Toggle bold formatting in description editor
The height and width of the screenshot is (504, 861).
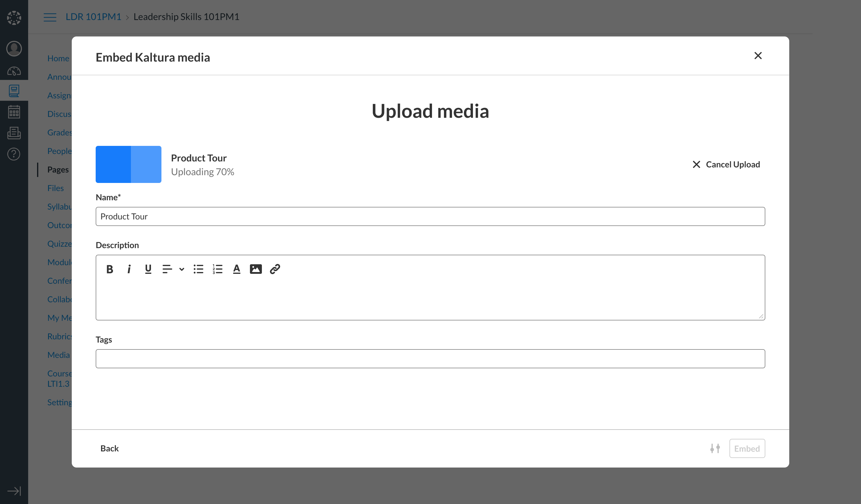pos(110,269)
